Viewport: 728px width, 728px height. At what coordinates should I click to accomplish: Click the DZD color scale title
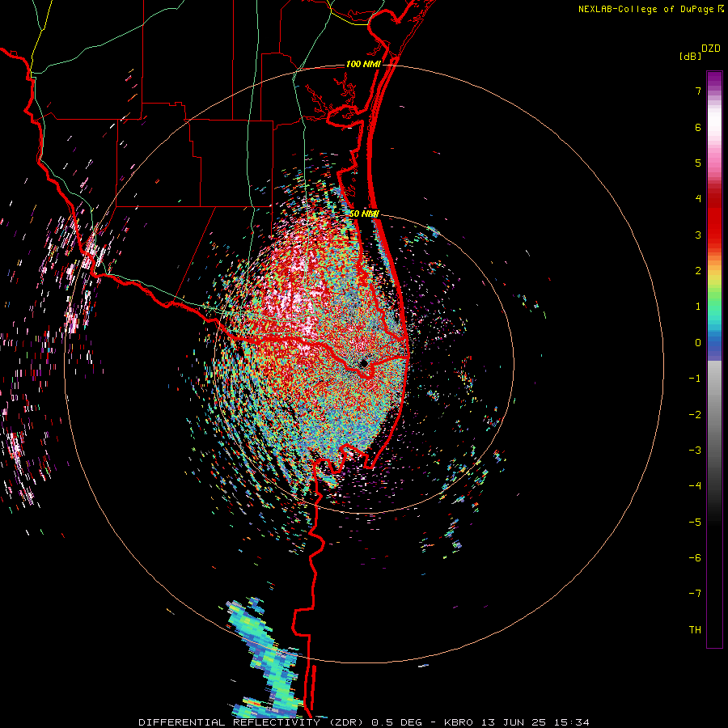tap(711, 49)
